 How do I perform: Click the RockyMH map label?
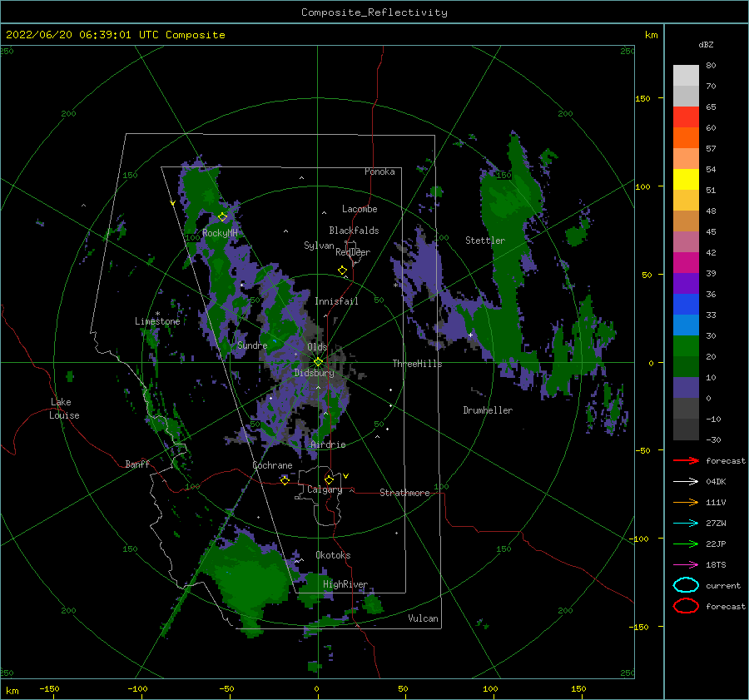220,233
